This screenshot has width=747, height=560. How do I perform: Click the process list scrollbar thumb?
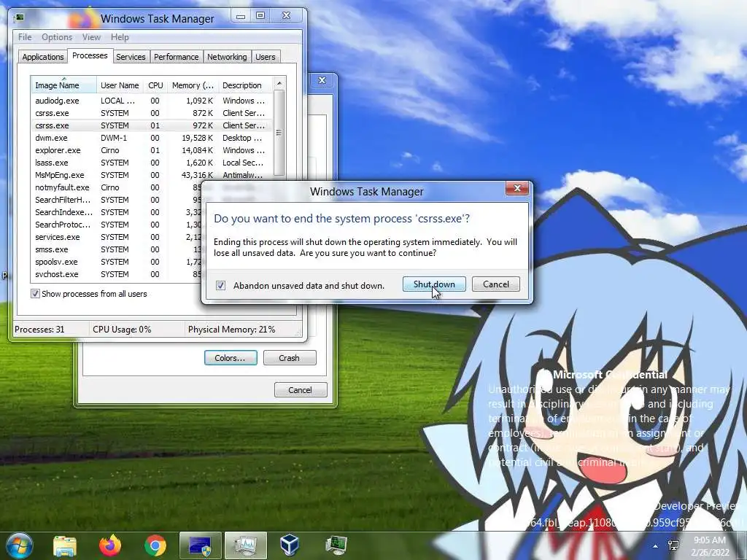(x=279, y=133)
